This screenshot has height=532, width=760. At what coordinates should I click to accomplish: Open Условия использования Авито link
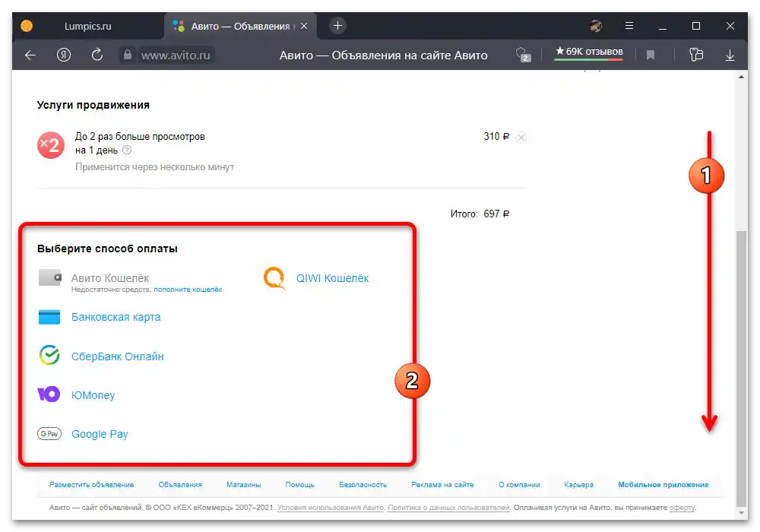tap(331, 507)
